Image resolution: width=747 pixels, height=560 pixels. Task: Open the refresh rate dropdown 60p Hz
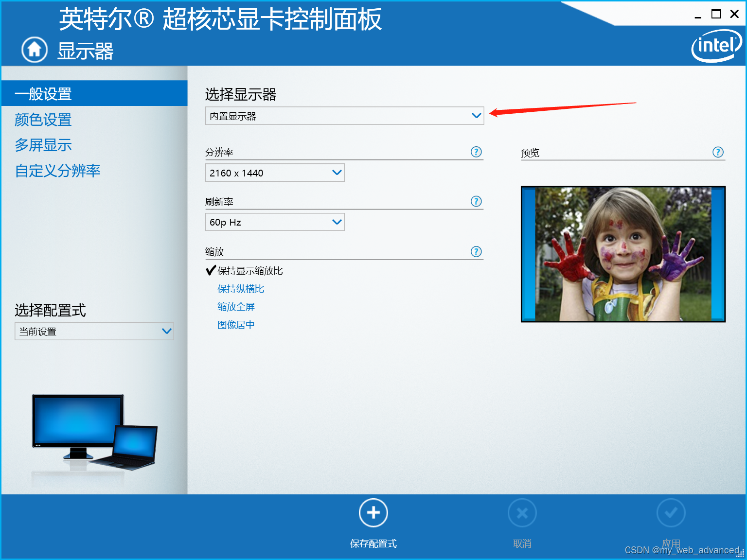275,222
